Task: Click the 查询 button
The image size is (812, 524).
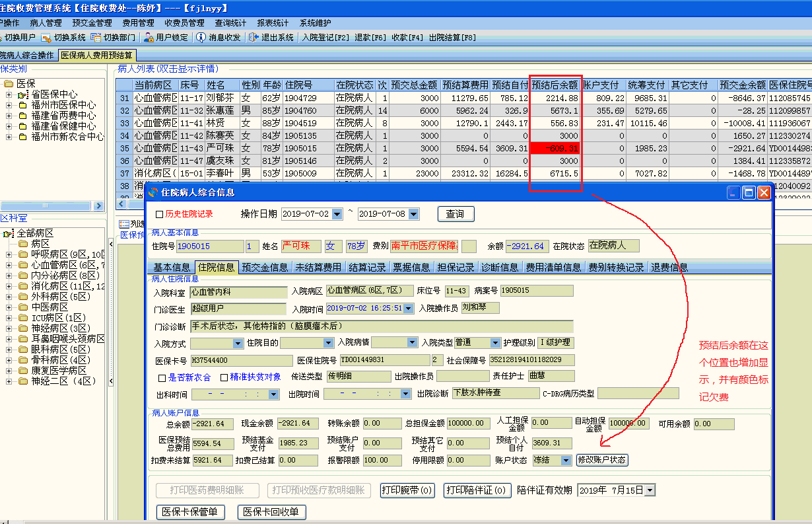Action: tap(455, 214)
